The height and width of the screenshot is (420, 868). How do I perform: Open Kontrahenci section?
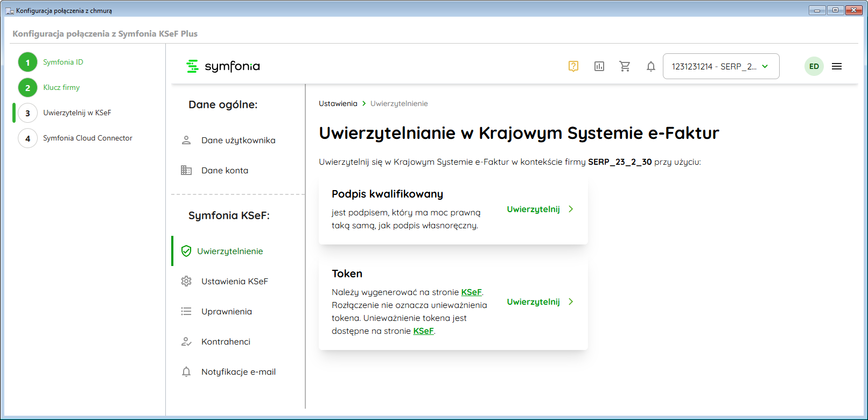[226, 341]
